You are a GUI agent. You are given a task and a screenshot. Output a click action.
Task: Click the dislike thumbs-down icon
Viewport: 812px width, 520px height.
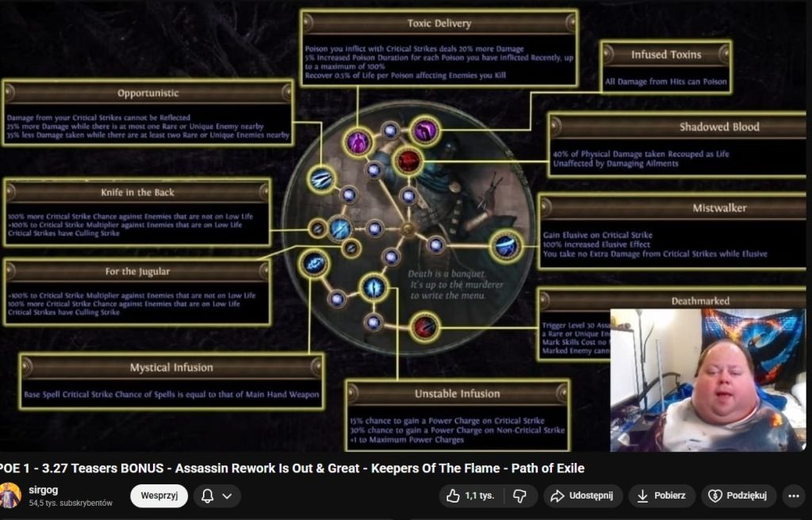pos(519,495)
